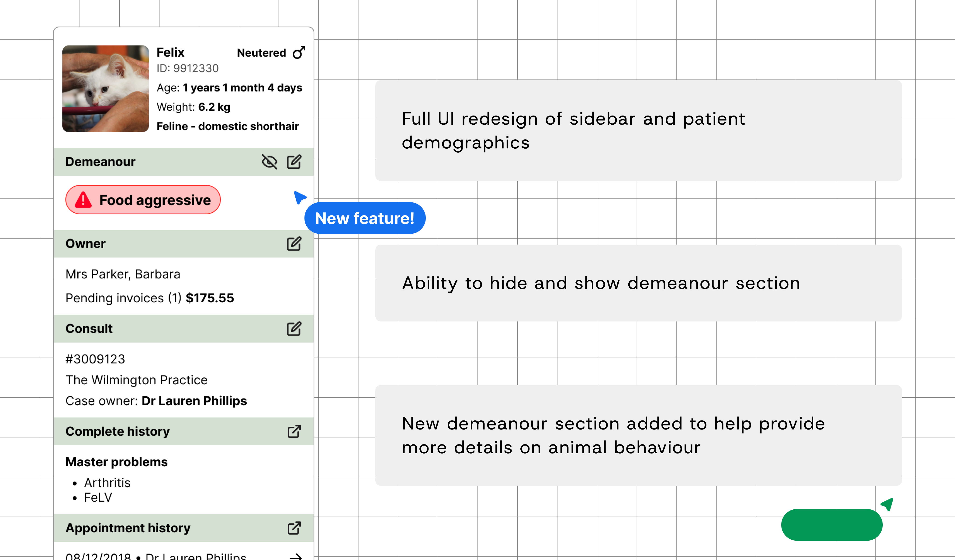The image size is (955, 560).
Task: Click the red warning triangle icon
Action: point(83,200)
